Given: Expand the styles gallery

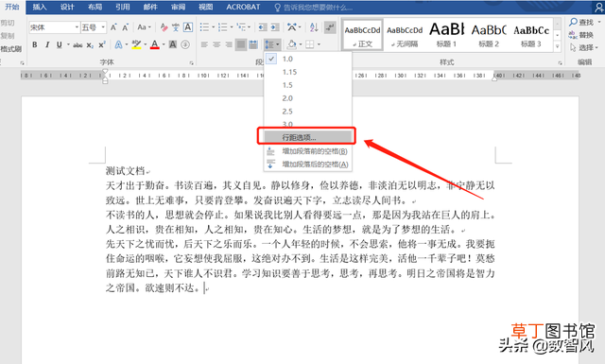Looking at the screenshot, I should coord(557,46).
